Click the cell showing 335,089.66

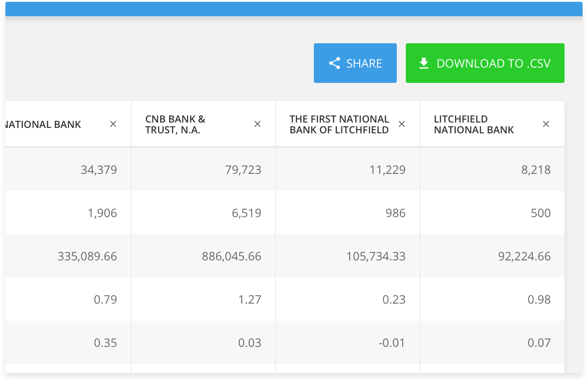(x=87, y=256)
